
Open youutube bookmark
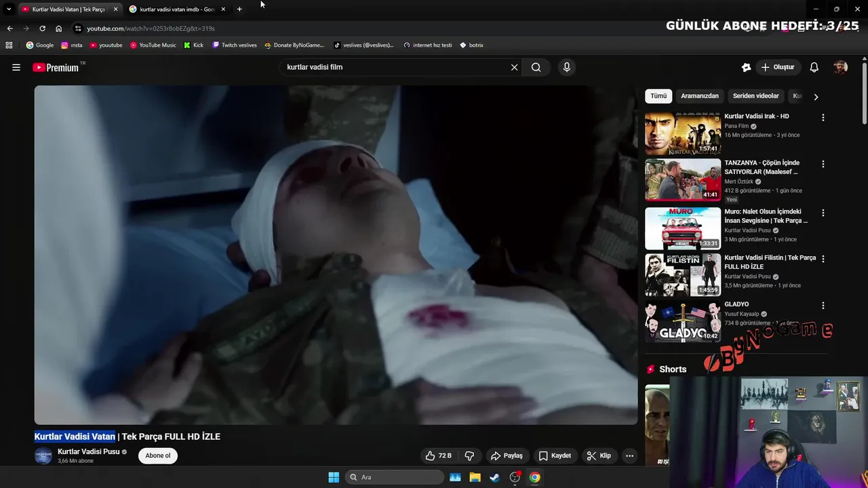click(x=106, y=45)
